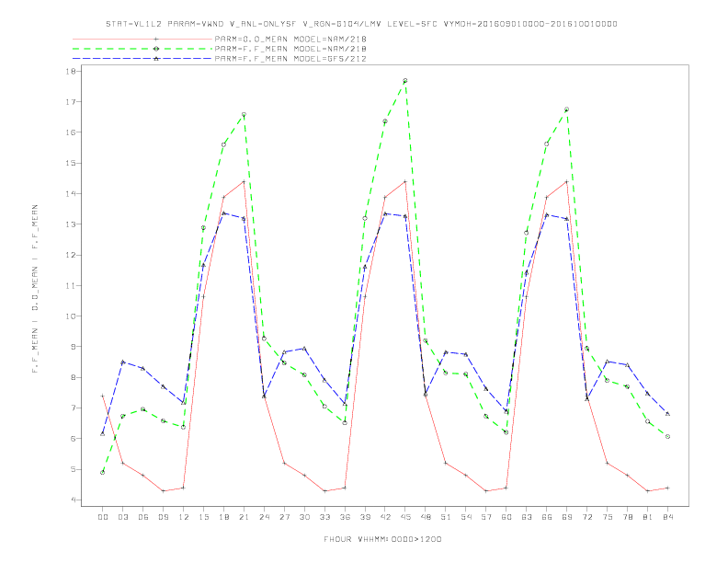Click x-axis forecast hour label 09
The height and width of the screenshot is (563, 728).
pyautogui.click(x=164, y=517)
